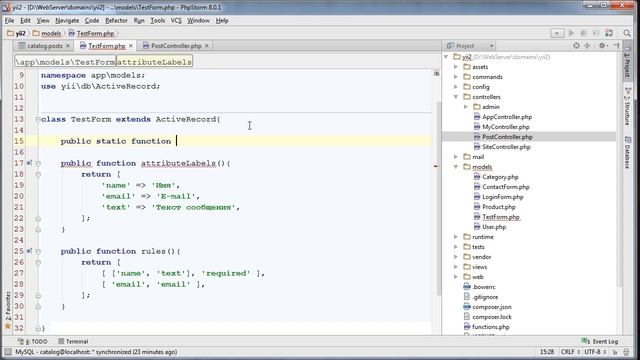
Task: Toggle the Project side tool window button
Action: 627,62
